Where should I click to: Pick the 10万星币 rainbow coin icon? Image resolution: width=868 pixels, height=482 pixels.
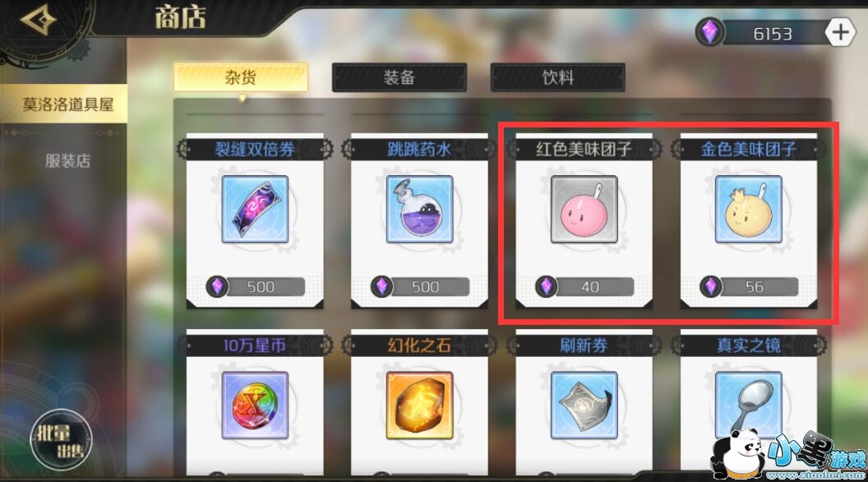[x=255, y=406]
